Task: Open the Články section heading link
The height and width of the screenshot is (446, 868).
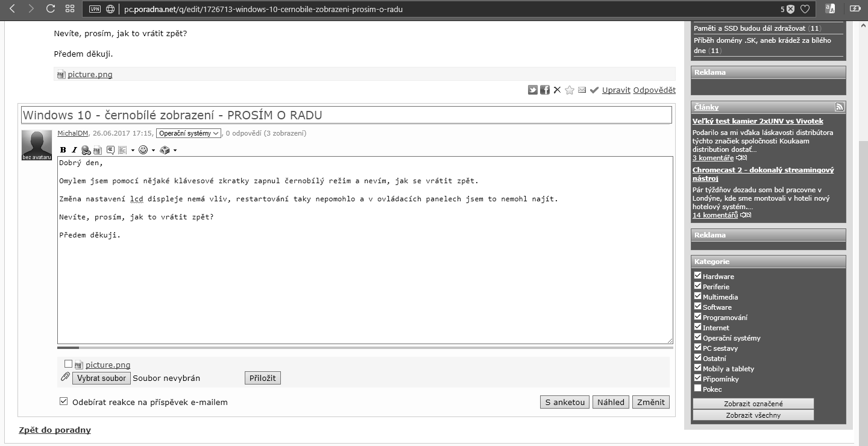Action: 706,107
